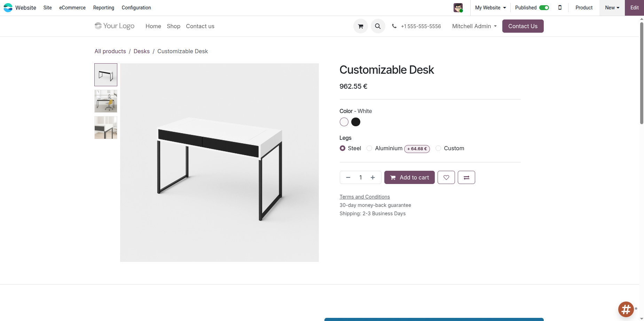
Task: Select the second desk thumbnail image
Action: coord(106,101)
